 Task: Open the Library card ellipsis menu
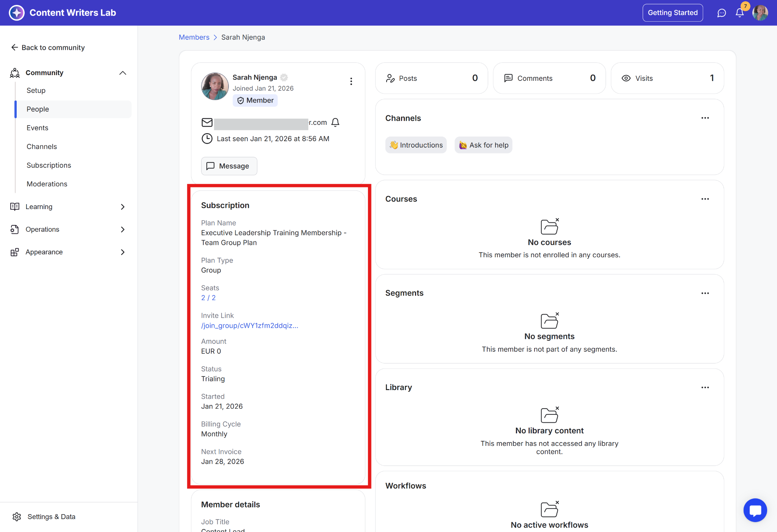pos(705,387)
